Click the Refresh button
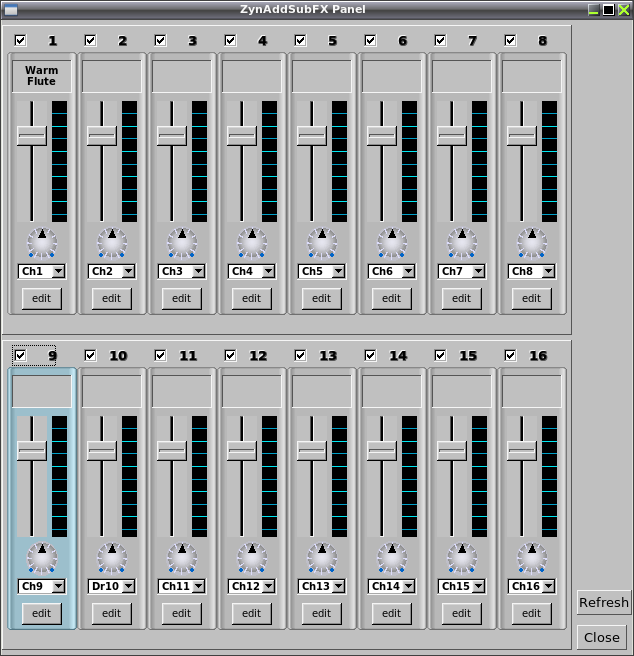 (x=603, y=602)
